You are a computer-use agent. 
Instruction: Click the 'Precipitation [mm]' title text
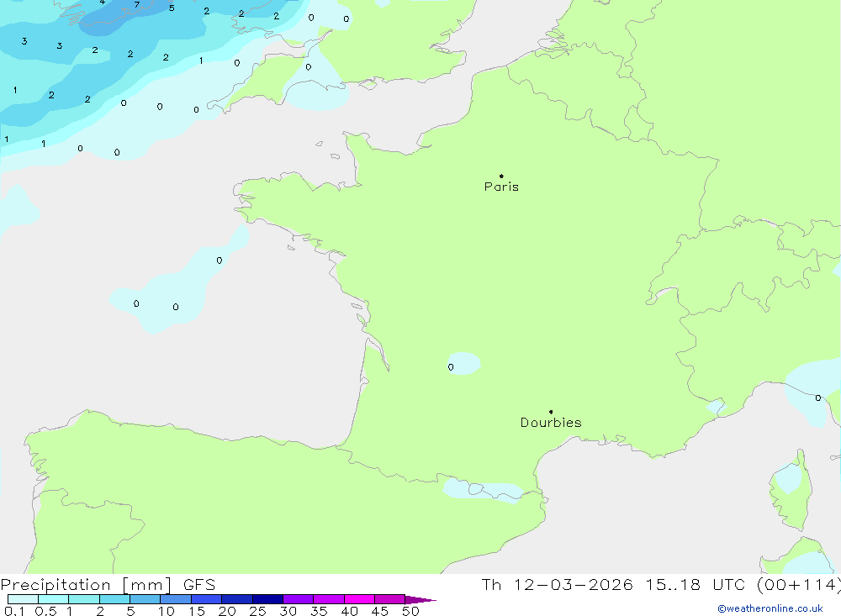coord(86,585)
